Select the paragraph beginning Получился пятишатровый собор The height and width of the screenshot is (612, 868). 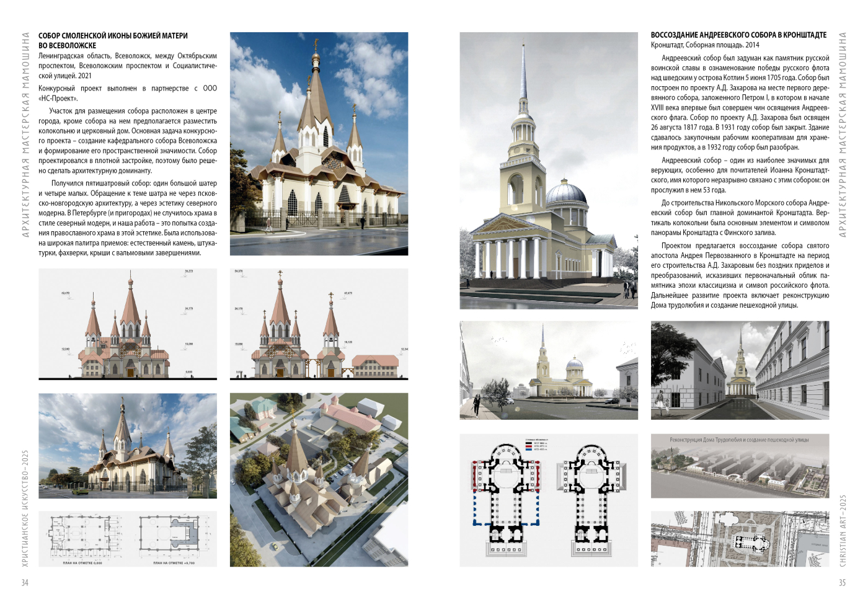click(x=128, y=218)
